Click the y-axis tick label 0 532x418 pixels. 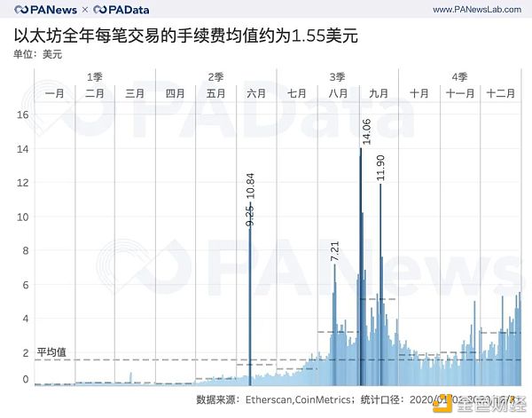coord(26,379)
